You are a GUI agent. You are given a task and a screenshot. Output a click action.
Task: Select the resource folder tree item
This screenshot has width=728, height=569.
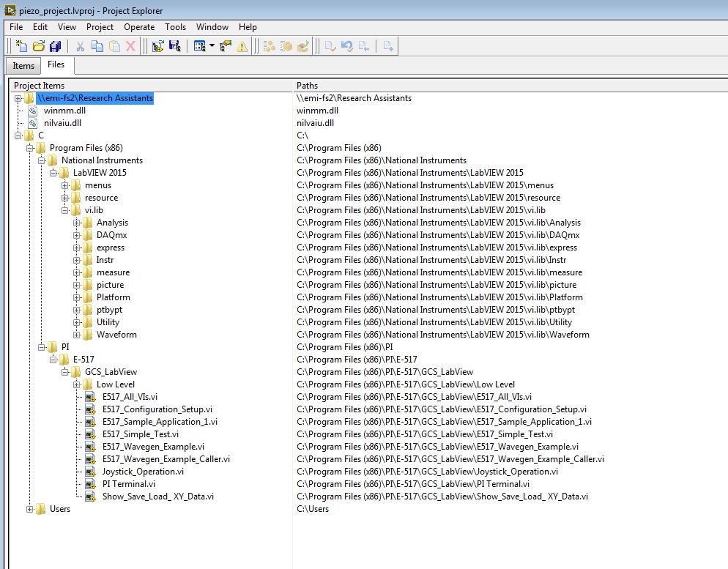point(101,198)
